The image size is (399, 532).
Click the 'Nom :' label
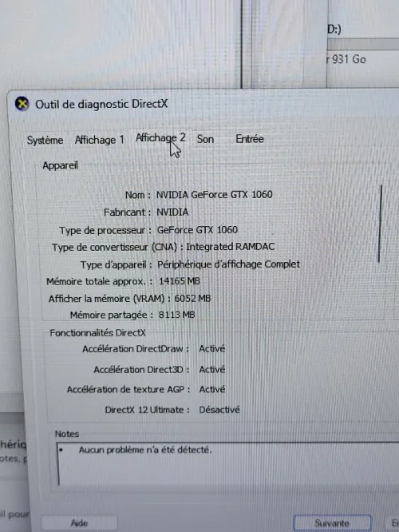click(137, 195)
